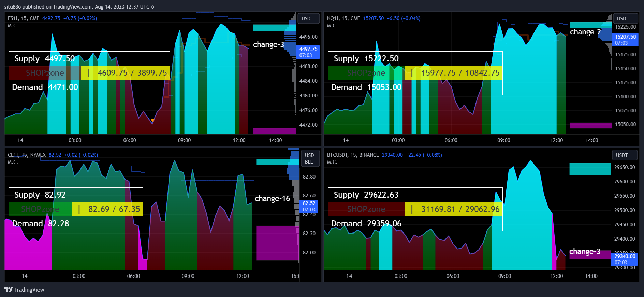Image resolution: width=644 pixels, height=297 pixels.
Task: Click the 'Supply 15222.50' label
Action: tap(366, 59)
